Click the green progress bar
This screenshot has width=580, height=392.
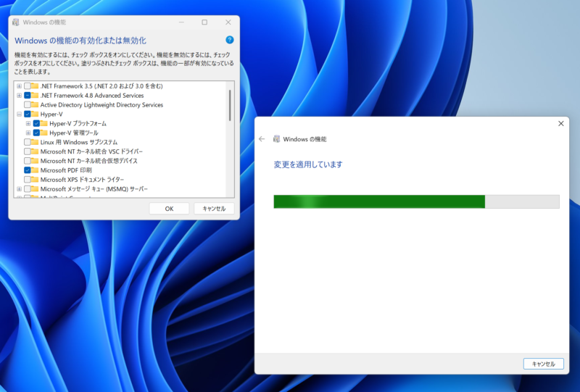[x=378, y=201]
